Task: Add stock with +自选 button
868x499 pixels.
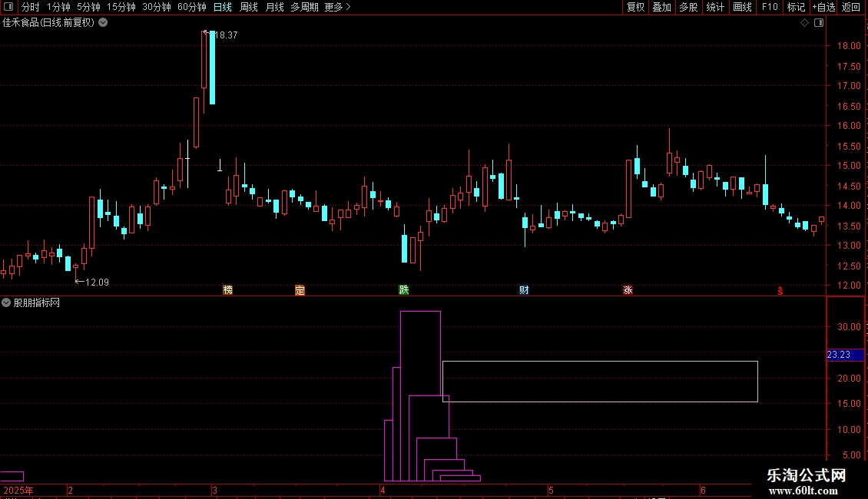Action: [823, 7]
